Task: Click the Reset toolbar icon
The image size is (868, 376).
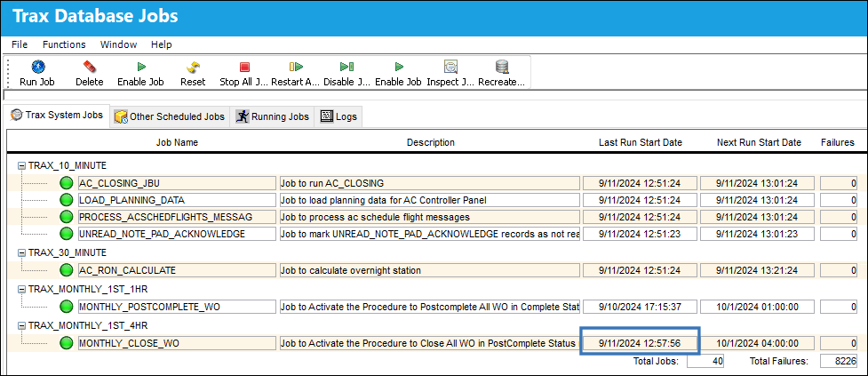Action: [193, 67]
